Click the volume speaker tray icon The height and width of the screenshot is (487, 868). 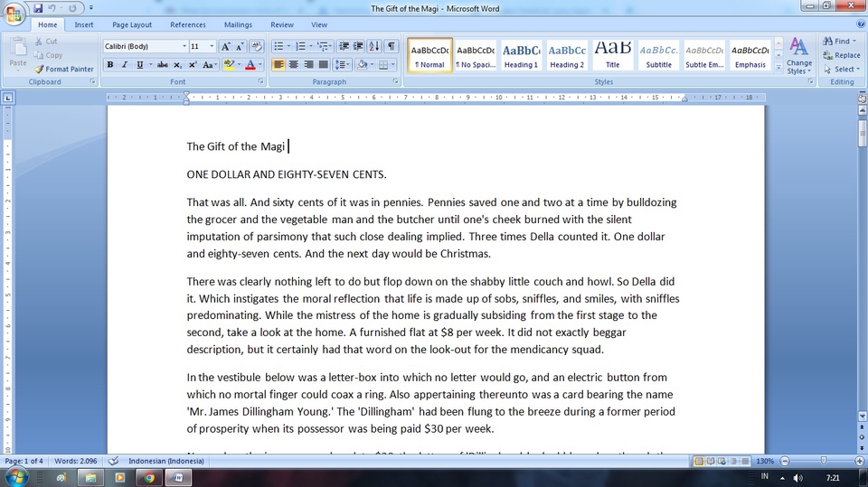[x=797, y=478]
